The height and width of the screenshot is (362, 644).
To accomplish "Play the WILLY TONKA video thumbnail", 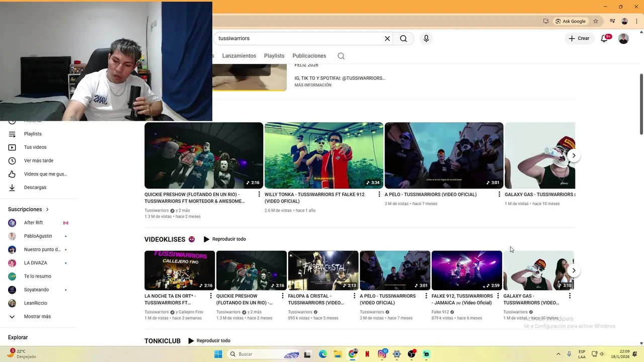I will point(324,155).
